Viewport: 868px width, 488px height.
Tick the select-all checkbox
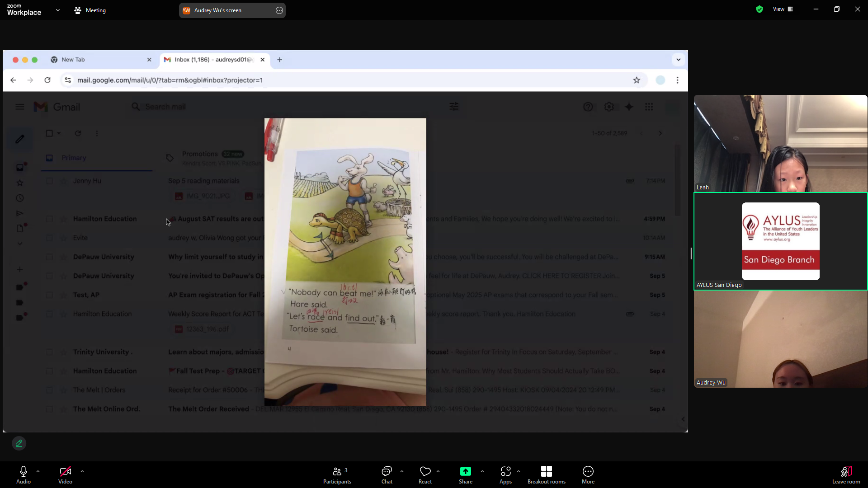tap(49, 133)
